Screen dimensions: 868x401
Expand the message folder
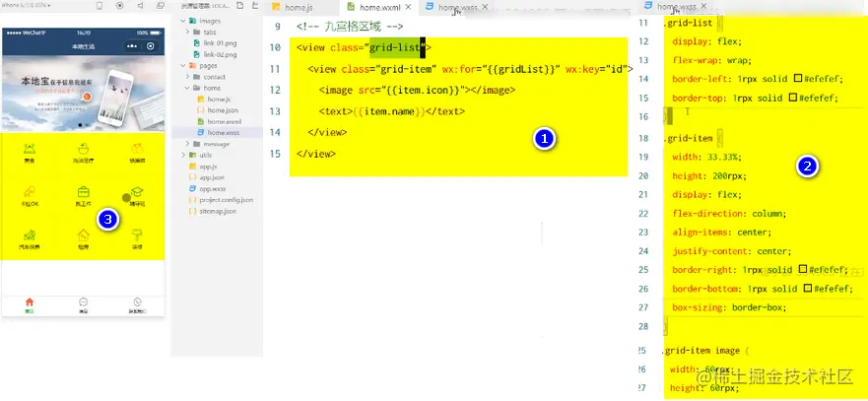click(188, 144)
